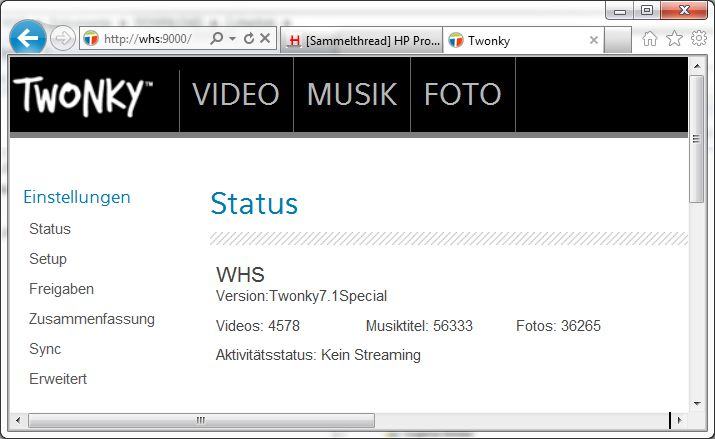Click the address bar search magnifier icon
The width and height of the screenshot is (715, 439).
pyautogui.click(x=217, y=38)
